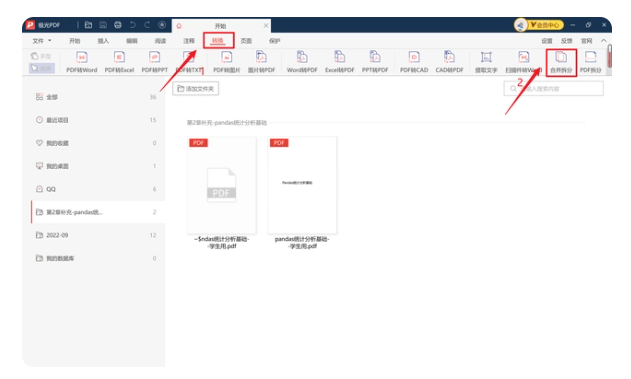631x379 pixels.
Task: Select the 第2章补充-pandas folder in sidebar
Action: point(98,212)
